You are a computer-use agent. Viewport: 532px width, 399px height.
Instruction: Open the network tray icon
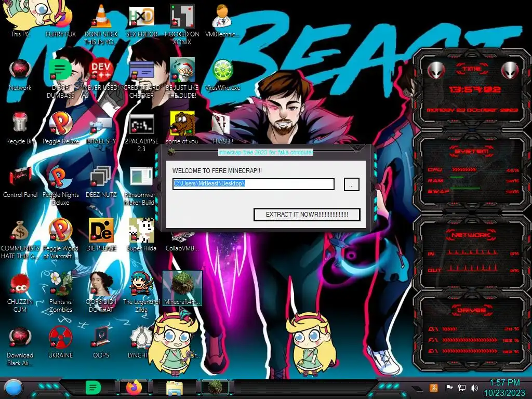coord(462,388)
